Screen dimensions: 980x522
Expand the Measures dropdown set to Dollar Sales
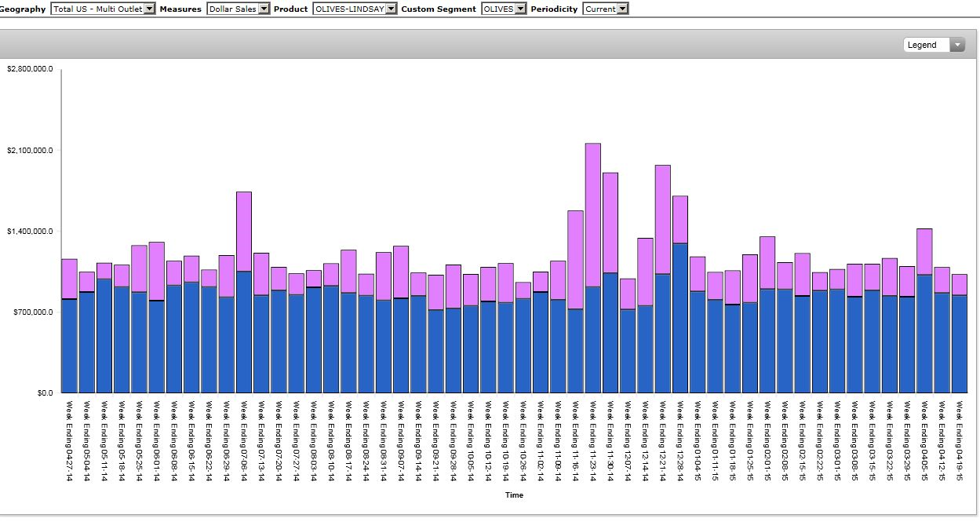coord(239,9)
